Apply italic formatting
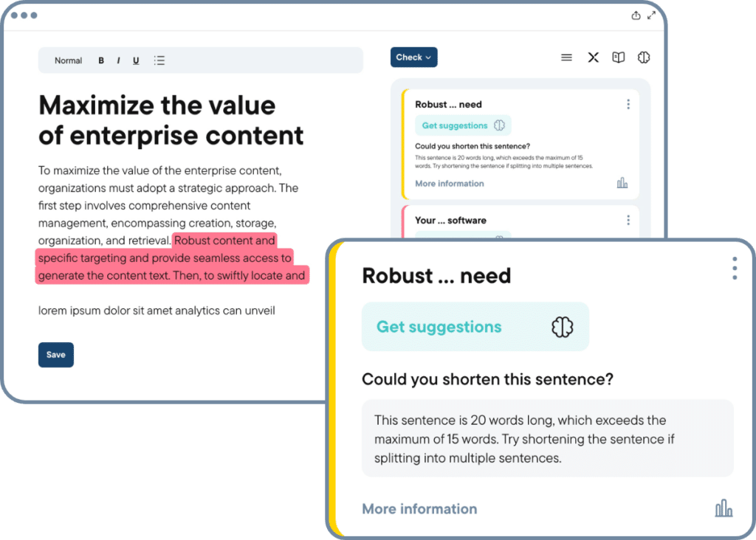756x540 pixels. pos(118,60)
